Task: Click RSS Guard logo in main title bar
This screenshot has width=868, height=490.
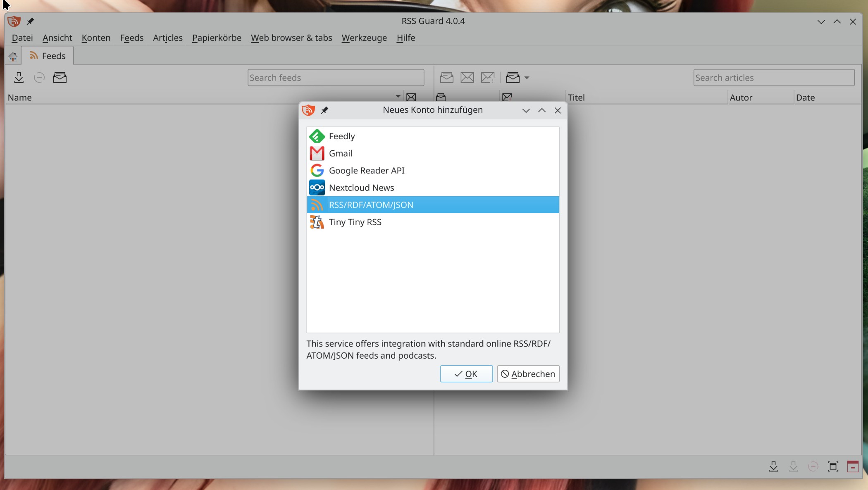Action: pos(14,21)
